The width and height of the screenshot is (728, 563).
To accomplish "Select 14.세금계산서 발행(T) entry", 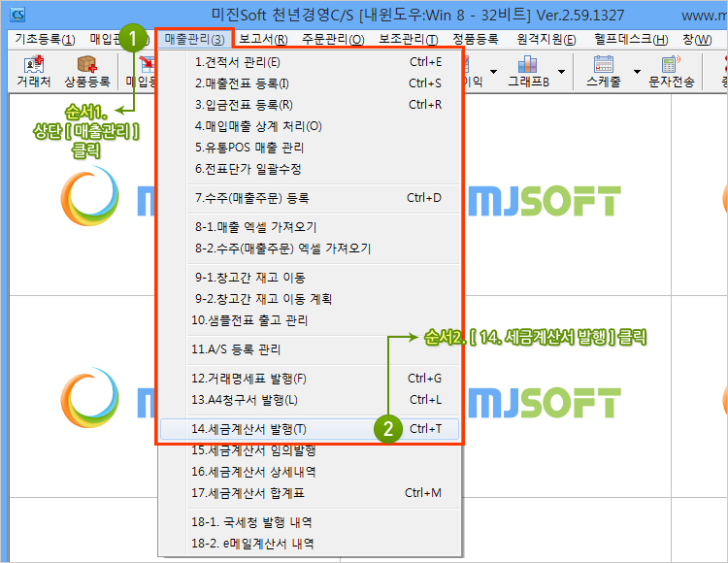I will (x=310, y=429).
